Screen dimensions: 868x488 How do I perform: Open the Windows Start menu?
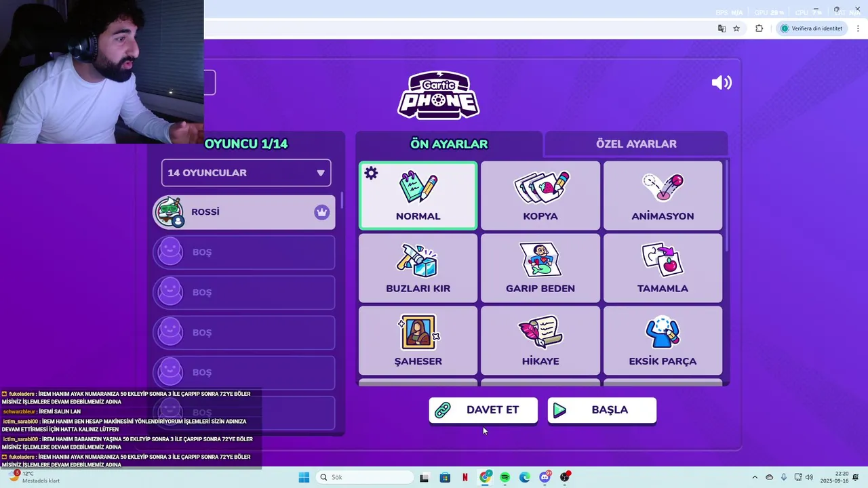pos(304,477)
